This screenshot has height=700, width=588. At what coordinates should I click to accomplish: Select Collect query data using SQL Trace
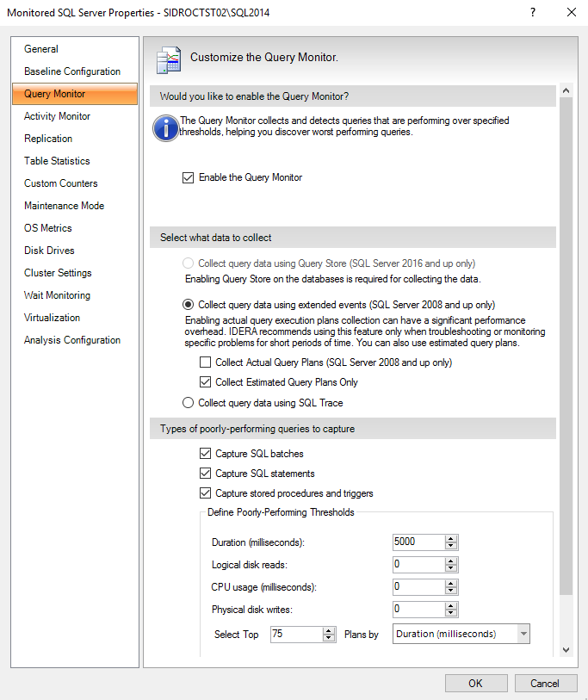tap(188, 403)
